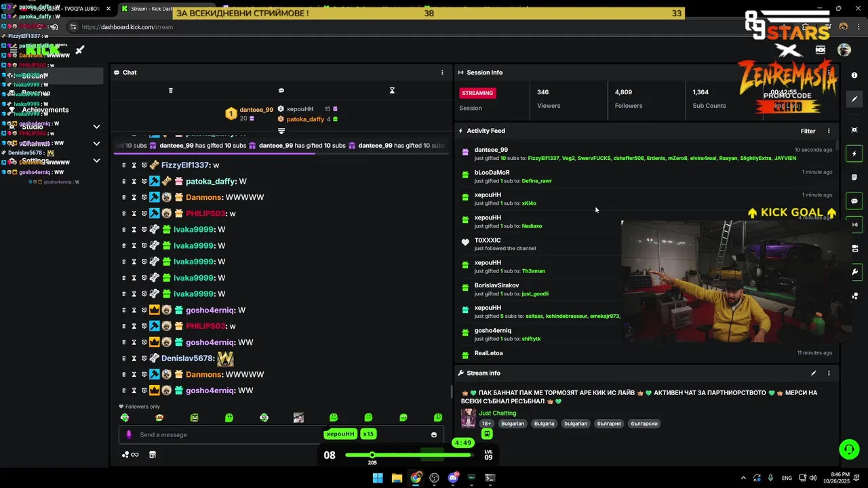Viewport: 868px width, 488px height.
Task: Open the green support headset button
Action: pyautogui.click(x=848, y=449)
